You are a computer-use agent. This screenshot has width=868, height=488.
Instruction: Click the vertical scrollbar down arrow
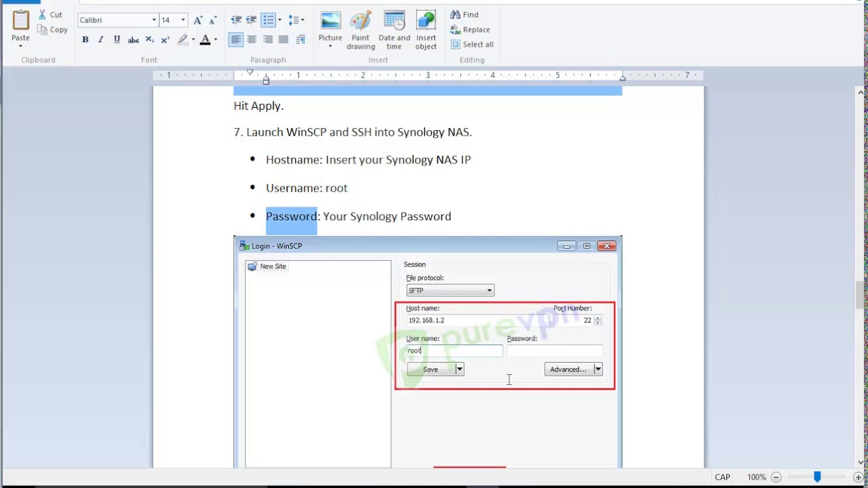[861, 462]
